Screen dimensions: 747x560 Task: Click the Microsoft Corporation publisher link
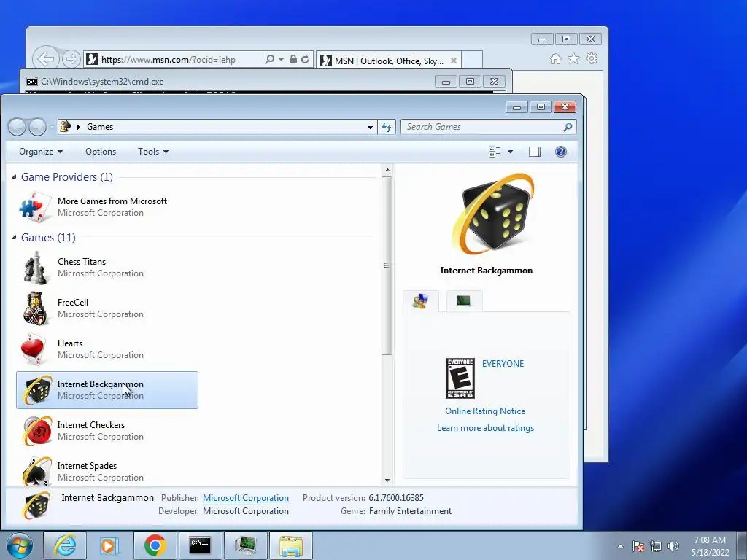pyautogui.click(x=246, y=497)
